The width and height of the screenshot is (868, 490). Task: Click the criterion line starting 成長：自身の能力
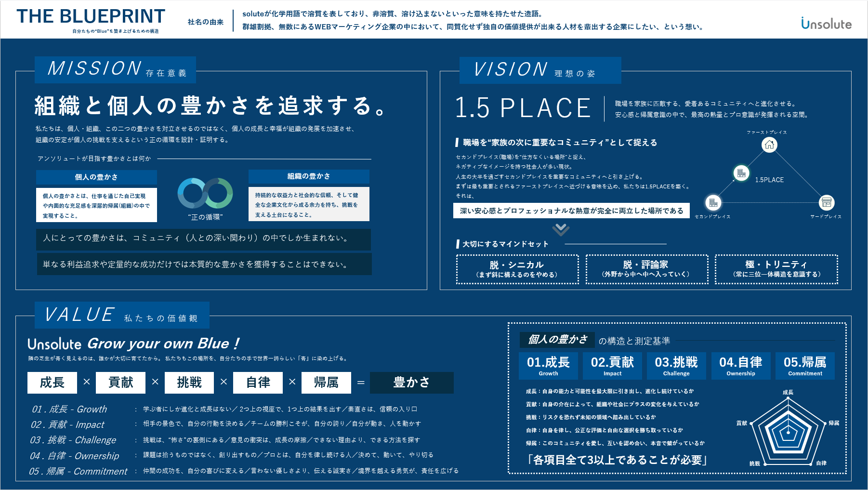point(610,391)
